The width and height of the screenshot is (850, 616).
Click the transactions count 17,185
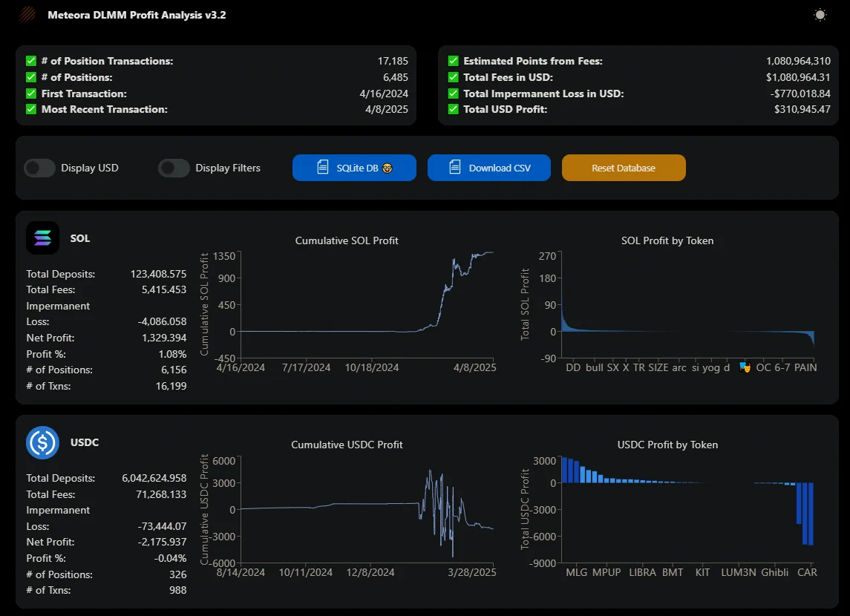pyautogui.click(x=393, y=61)
